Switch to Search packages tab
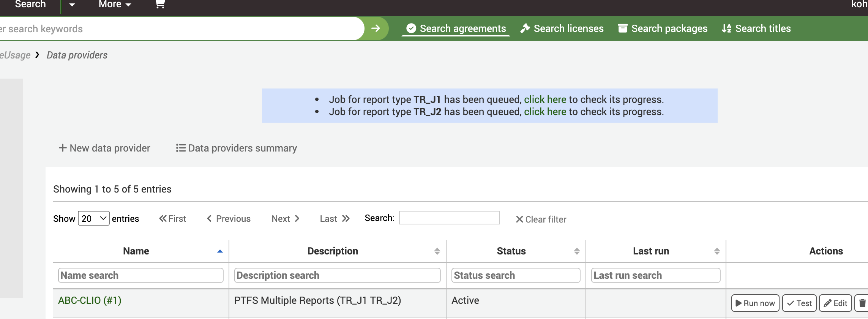Screen dimensions: 868x319 [663, 28]
